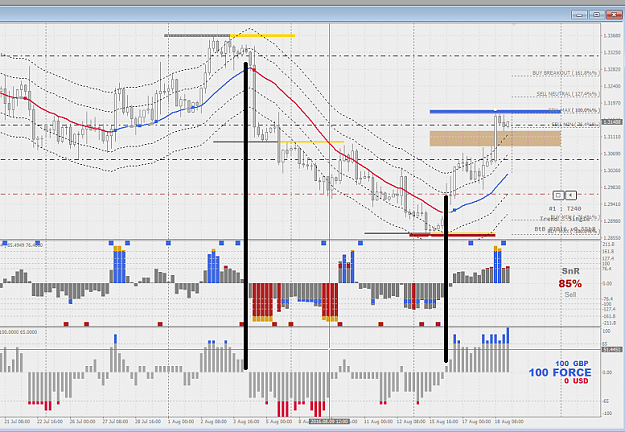Click the left-arrow button beside the square button

click(x=571, y=195)
